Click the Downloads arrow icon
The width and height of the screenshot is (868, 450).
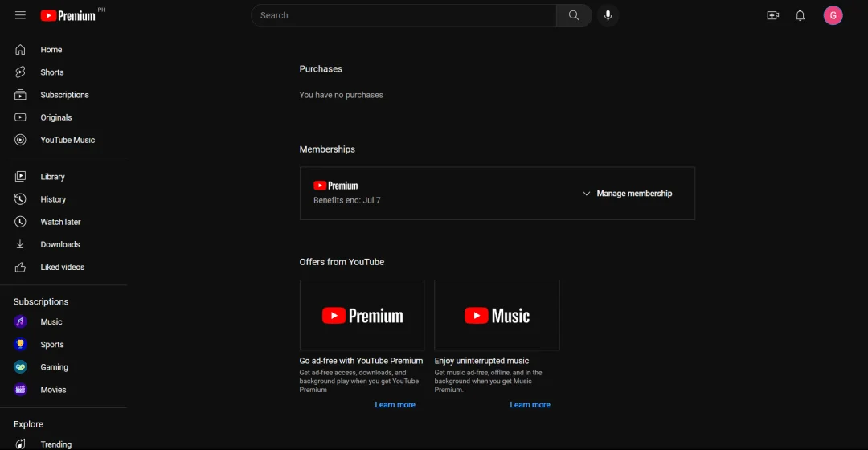click(x=20, y=244)
